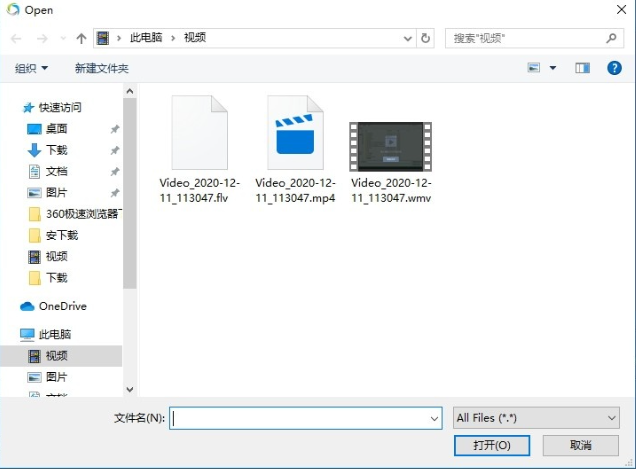Screen dimensions: 636x469
Task: Open the pinned 下载 folder with arrow icon
Action: [56, 150]
